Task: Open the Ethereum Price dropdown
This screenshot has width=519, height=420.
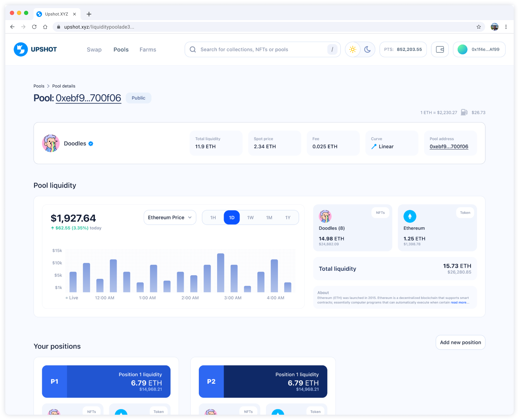Action: (x=170, y=217)
